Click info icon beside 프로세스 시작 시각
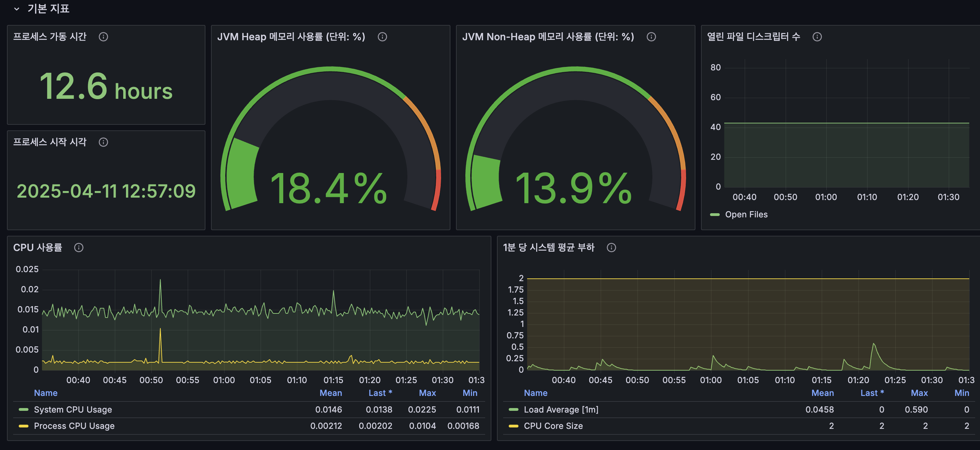 [x=103, y=142]
